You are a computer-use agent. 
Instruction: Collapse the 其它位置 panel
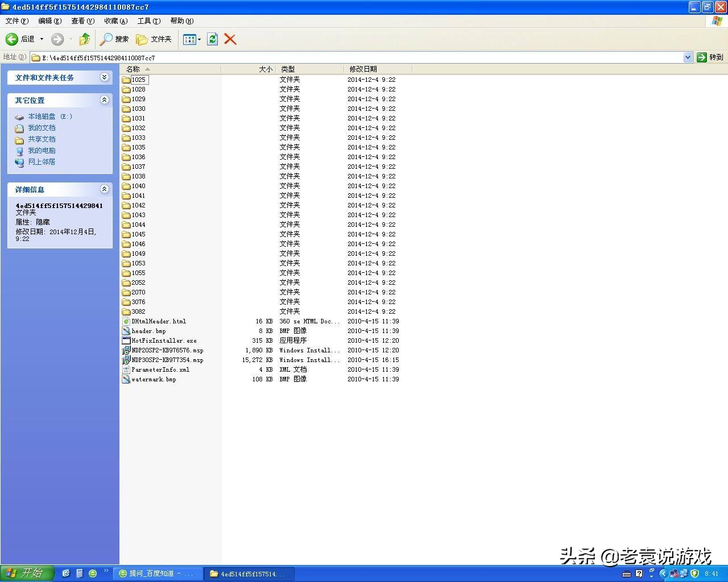click(x=105, y=100)
